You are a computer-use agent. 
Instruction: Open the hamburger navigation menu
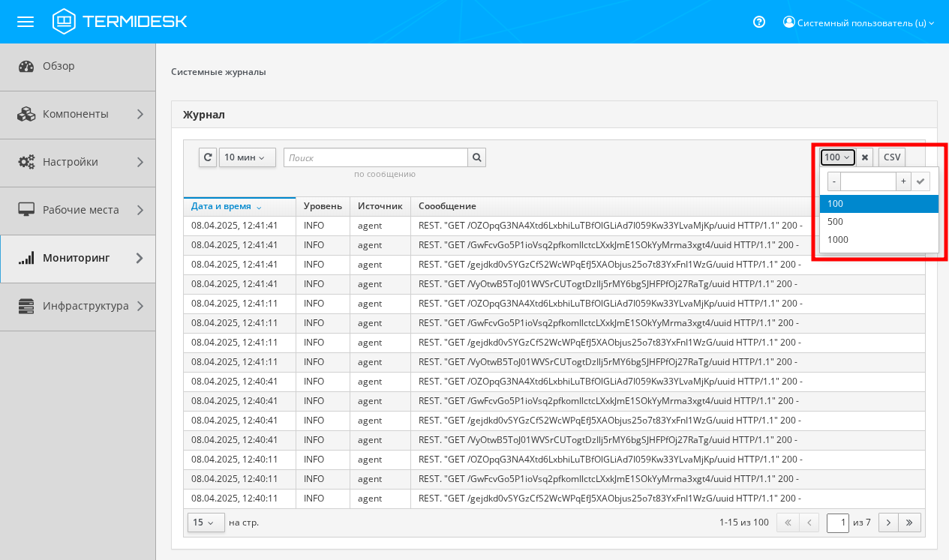click(26, 22)
